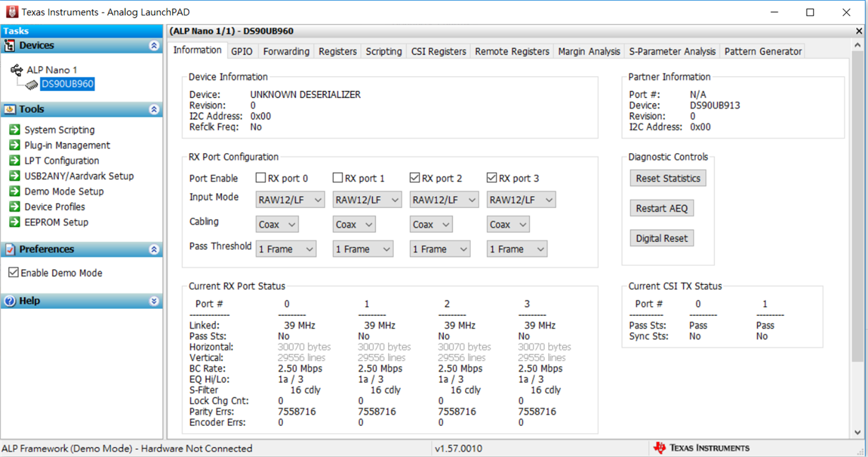Collapse the Tools panel chevron
The width and height of the screenshot is (868, 457).
(x=154, y=109)
